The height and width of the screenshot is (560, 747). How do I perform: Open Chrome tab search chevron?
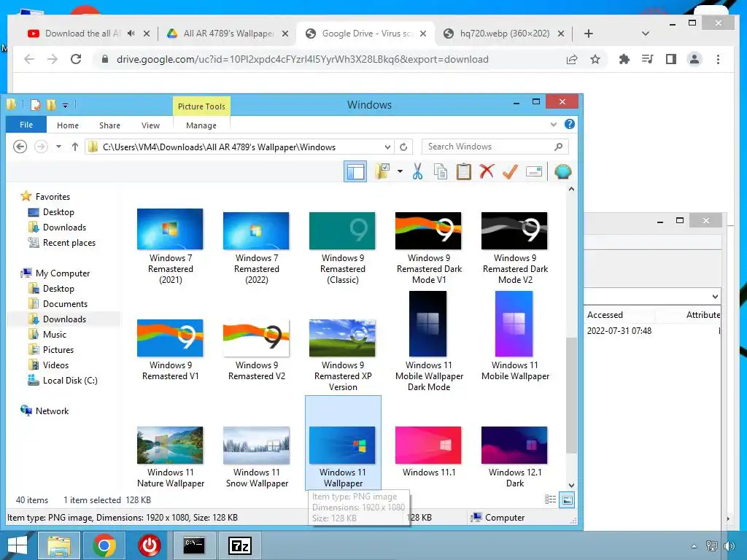(x=646, y=34)
